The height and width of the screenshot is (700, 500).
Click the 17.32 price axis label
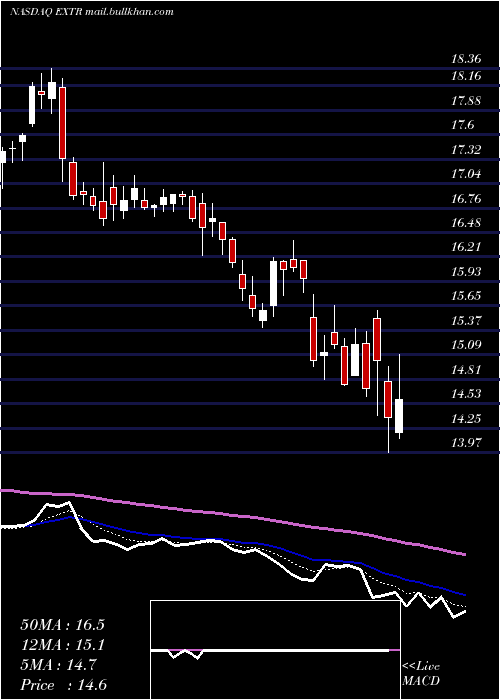click(466, 150)
